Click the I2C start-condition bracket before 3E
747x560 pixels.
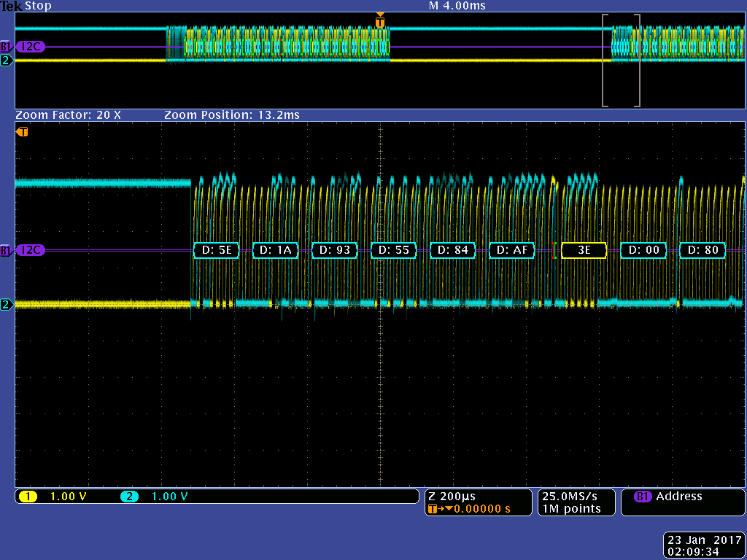[x=554, y=250]
